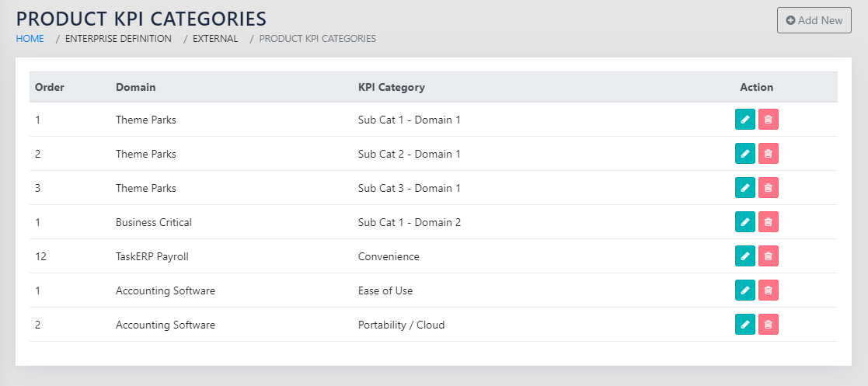Delete the Portability / Cloud category

tap(768, 325)
